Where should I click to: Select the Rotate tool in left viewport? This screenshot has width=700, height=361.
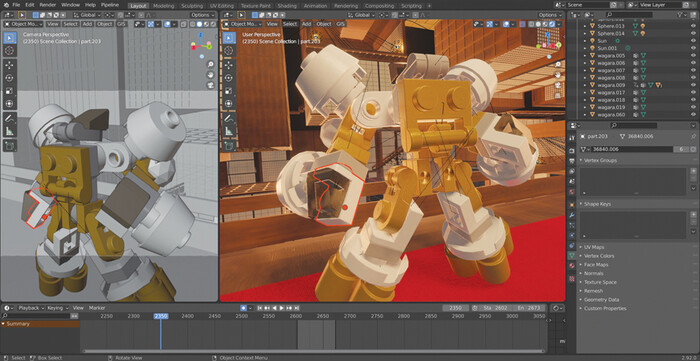coord(10,78)
